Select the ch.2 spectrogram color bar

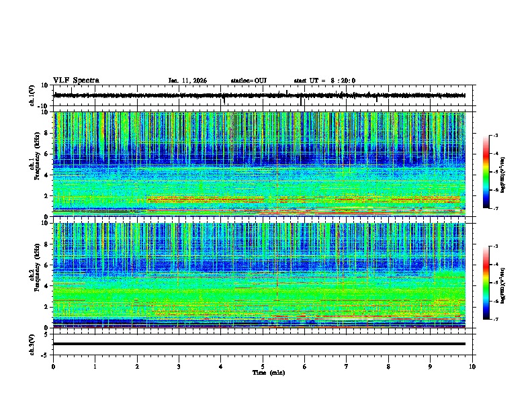(486, 283)
